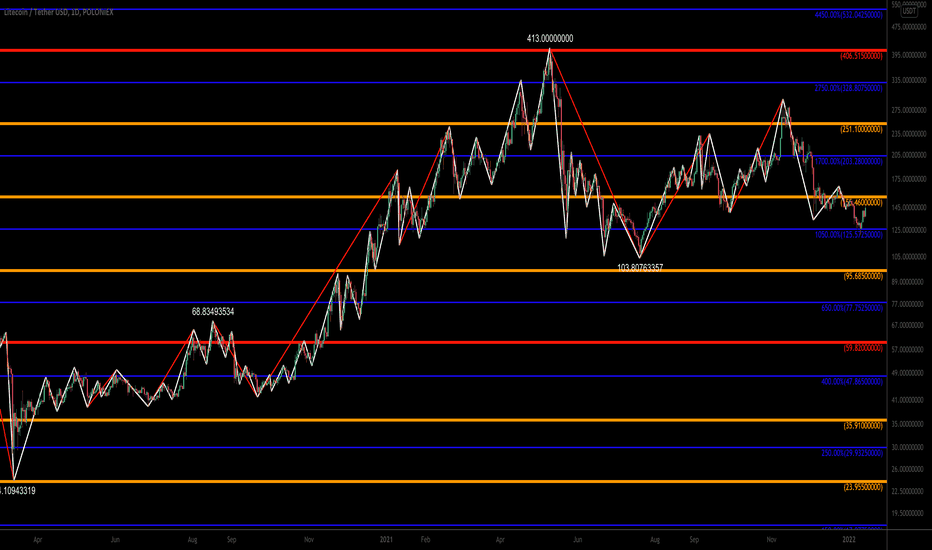Click the orange (23.95500000) level label
This screenshot has height=550, width=932.
862,487
